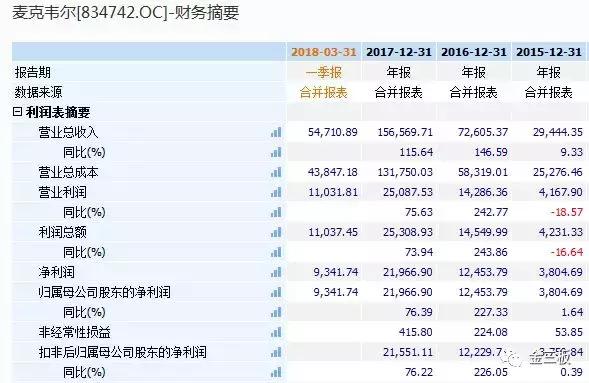
Task: Open chart icon for 同比(%) under 营业总收入
Action: 276,152
